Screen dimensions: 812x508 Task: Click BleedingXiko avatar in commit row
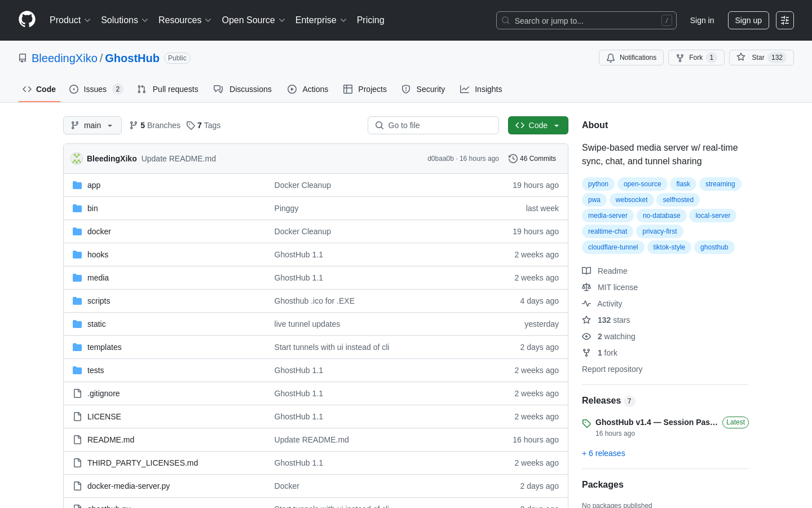(x=77, y=159)
